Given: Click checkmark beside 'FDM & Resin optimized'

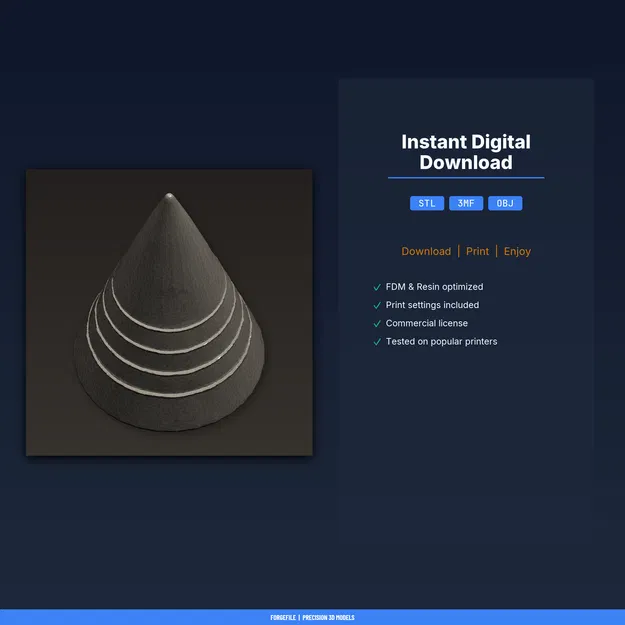Looking at the screenshot, I should tap(377, 287).
